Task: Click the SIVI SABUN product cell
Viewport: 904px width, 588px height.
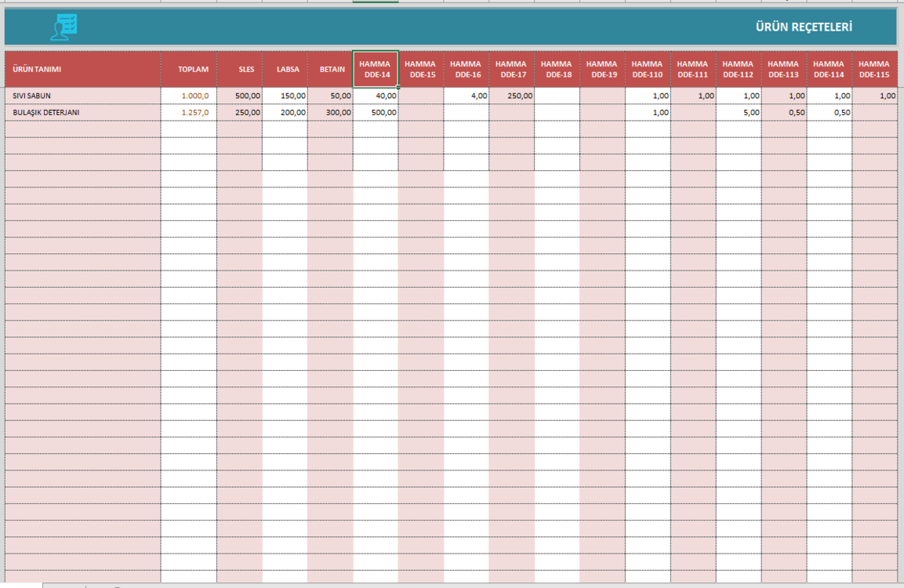Action: point(83,96)
